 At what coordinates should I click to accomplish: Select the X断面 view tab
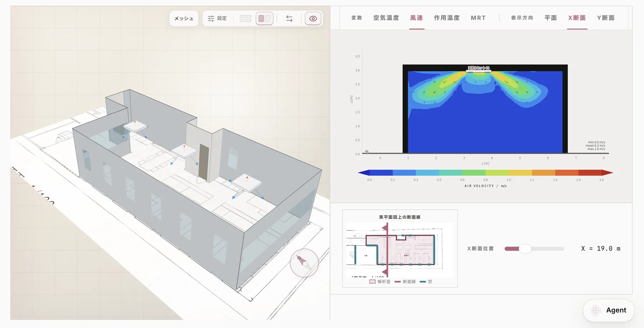click(x=577, y=18)
